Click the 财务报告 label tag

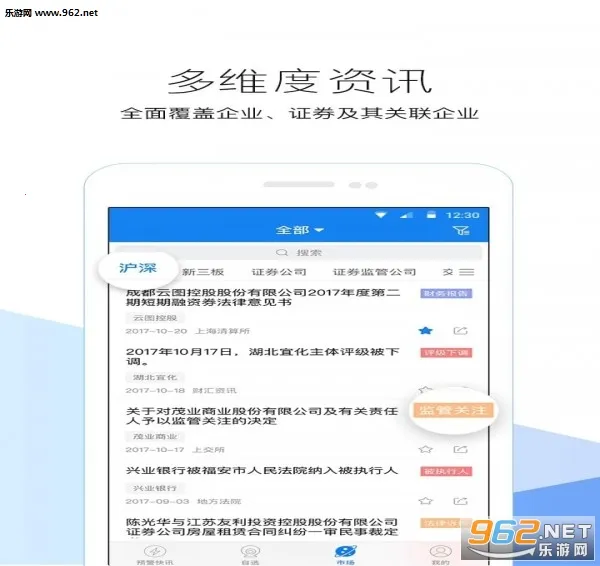(x=446, y=294)
